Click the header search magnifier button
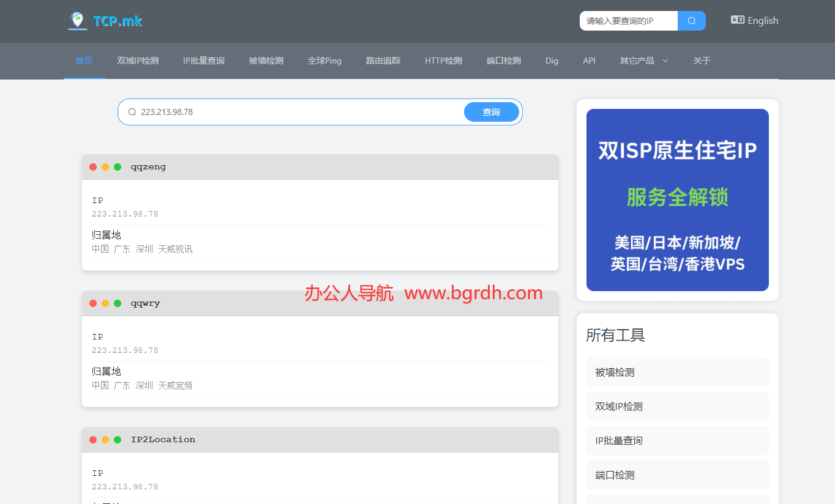835x504 pixels. (691, 21)
